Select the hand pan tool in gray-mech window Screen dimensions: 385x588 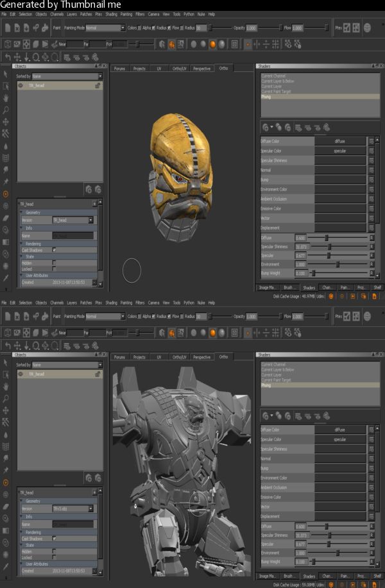(6, 387)
